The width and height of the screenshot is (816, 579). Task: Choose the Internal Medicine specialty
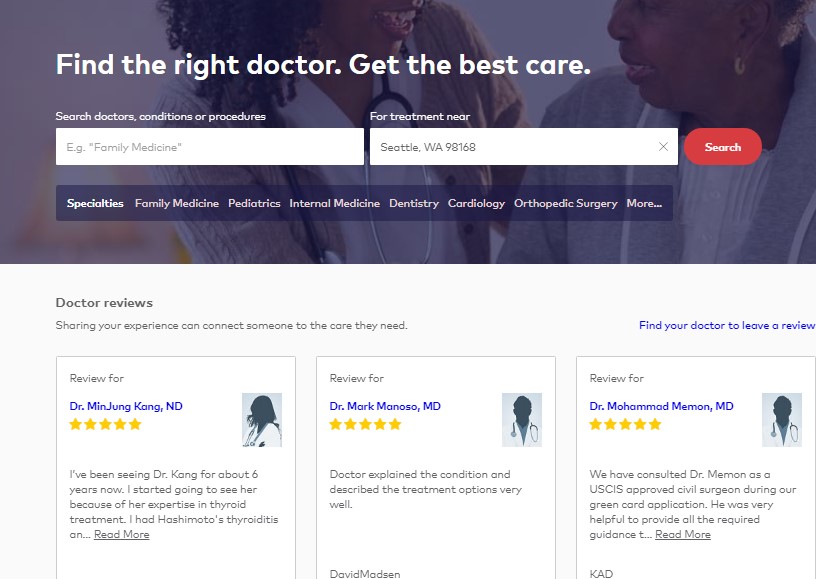coord(335,203)
